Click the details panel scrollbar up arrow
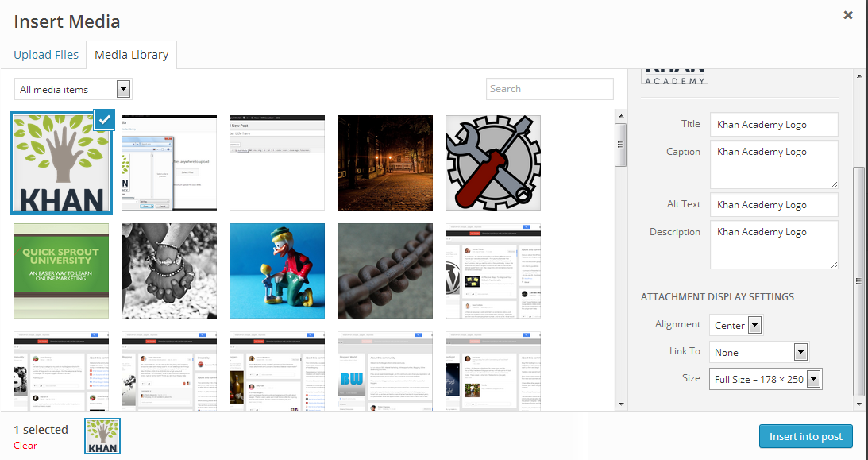Screen dimensions: 868x460 coord(858,76)
